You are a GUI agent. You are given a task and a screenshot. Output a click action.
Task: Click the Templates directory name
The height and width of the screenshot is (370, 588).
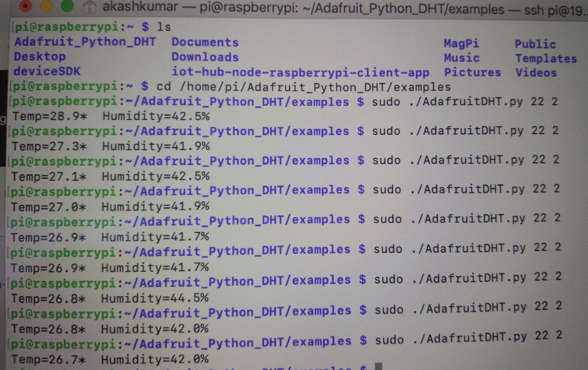546,59
